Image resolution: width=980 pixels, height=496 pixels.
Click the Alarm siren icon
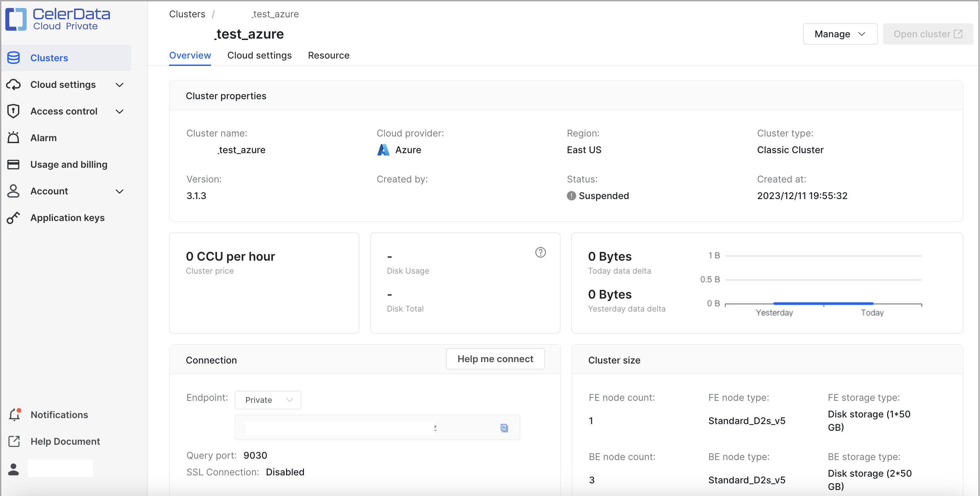pyautogui.click(x=14, y=138)
